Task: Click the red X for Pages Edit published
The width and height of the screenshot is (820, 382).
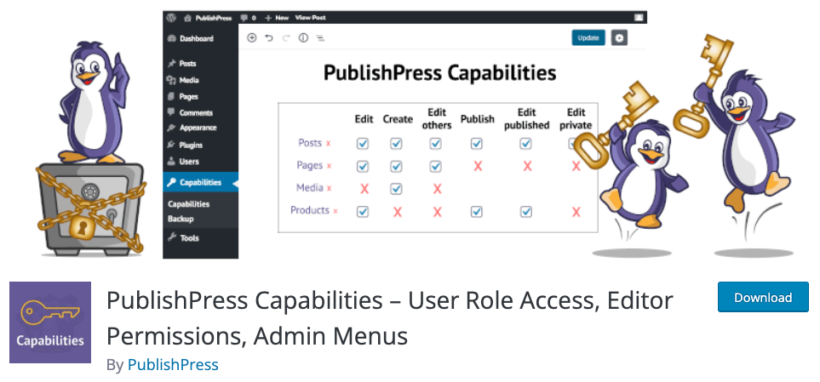Action: click(x=527, y=166)
